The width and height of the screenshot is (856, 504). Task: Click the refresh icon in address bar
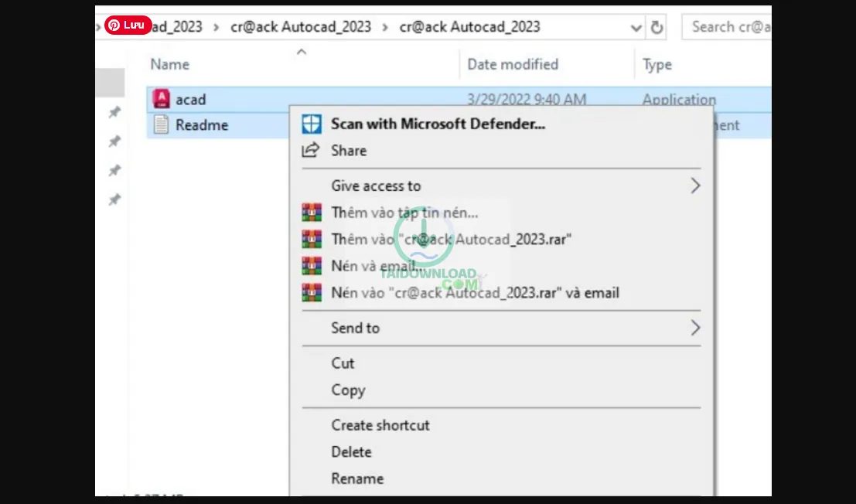point(656,26)
